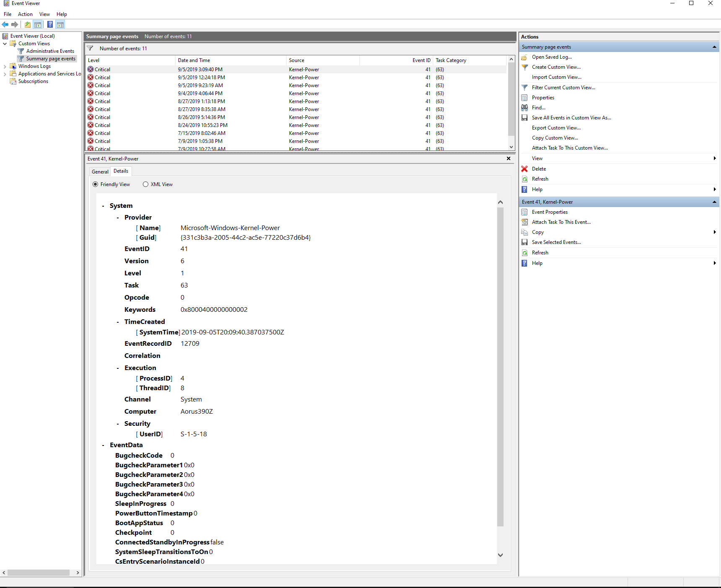Collapse the Custom Views tree node
This screenshot has height=588, width=721.
click(x=5, y=44)
